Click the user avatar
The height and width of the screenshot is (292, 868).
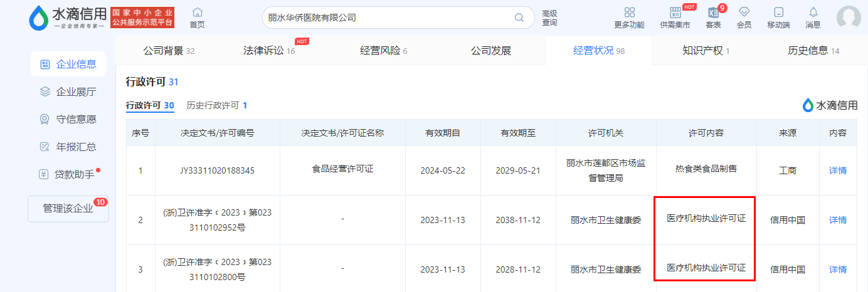848,18
